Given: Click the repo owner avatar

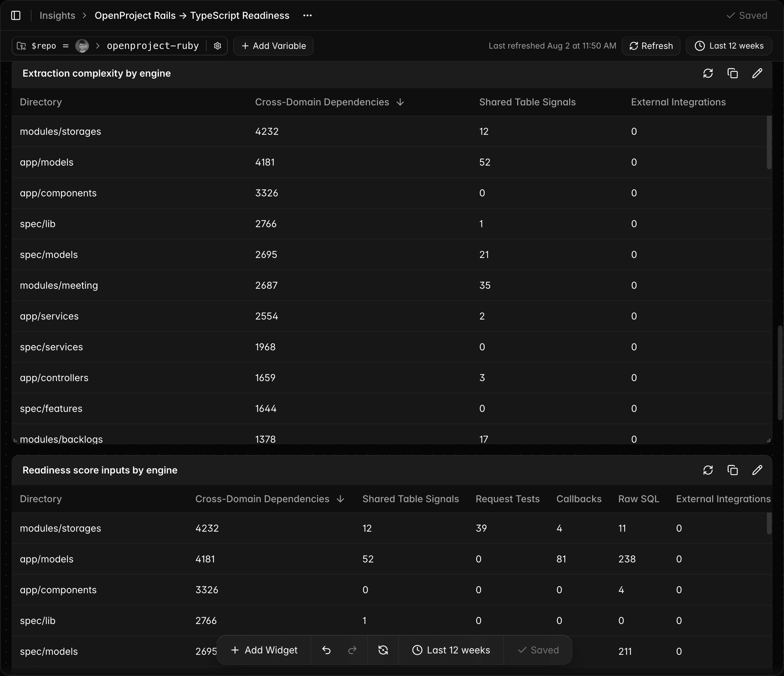Looking at the screenshot, I should [82, 46].
